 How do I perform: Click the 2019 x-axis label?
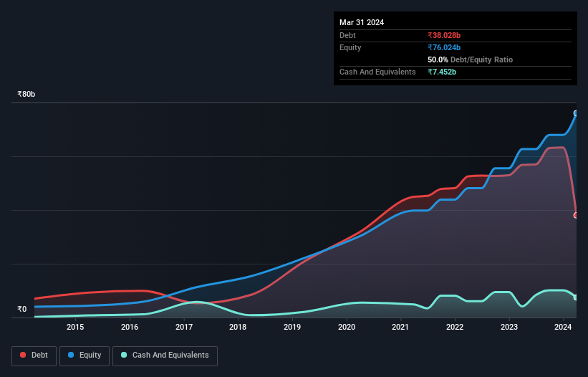pos(292,327)
